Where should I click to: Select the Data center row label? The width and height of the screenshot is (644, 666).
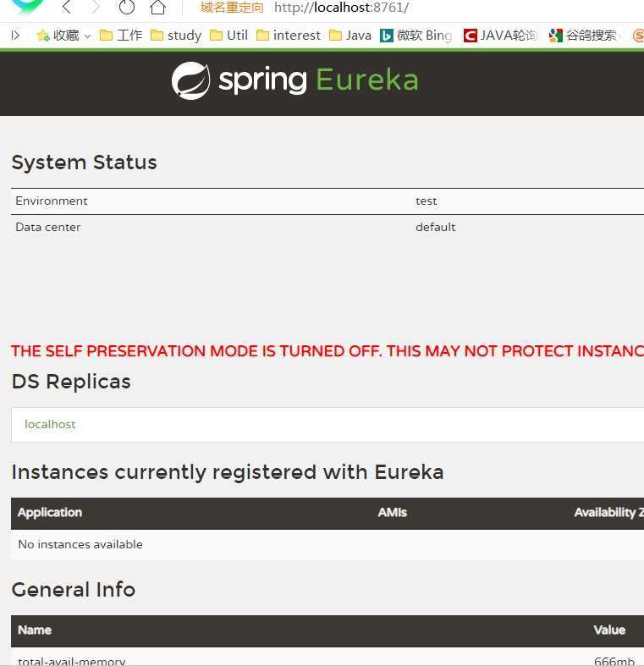pos(48,228)
